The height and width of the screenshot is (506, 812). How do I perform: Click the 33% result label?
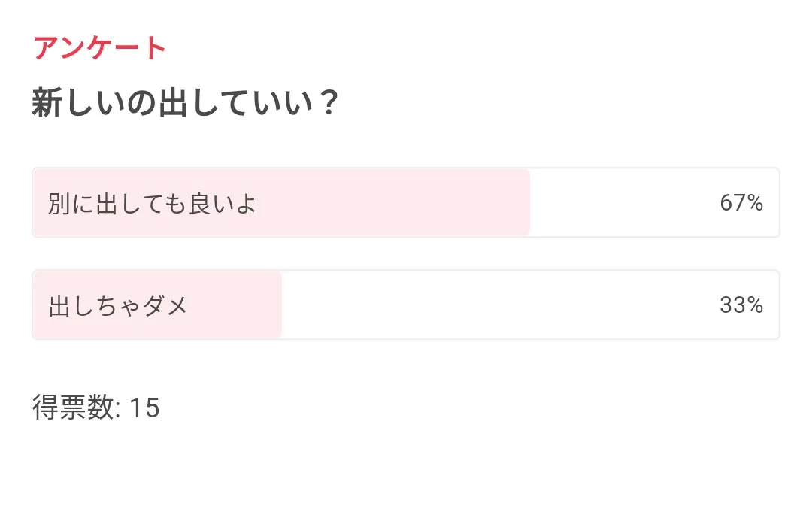point(741,305)
